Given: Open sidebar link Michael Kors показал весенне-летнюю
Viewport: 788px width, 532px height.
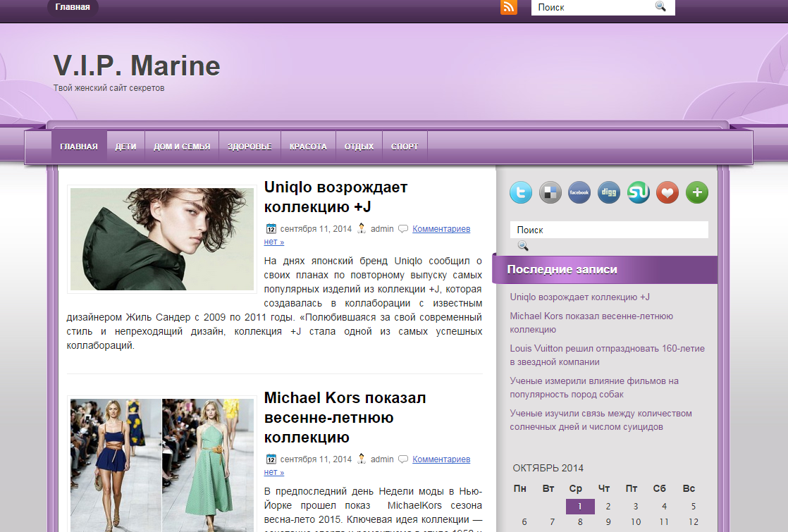Looking at the screenshot, I should [x=591, y=323].
